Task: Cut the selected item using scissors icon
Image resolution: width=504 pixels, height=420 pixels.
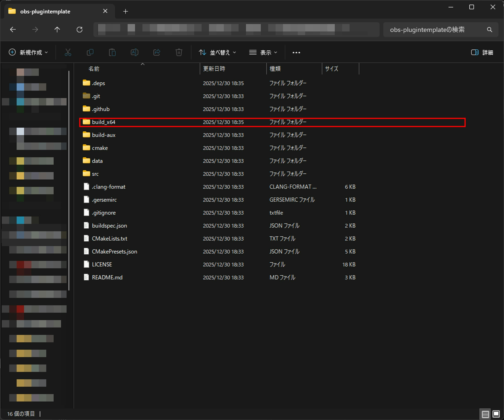Action: pos(68,52)
